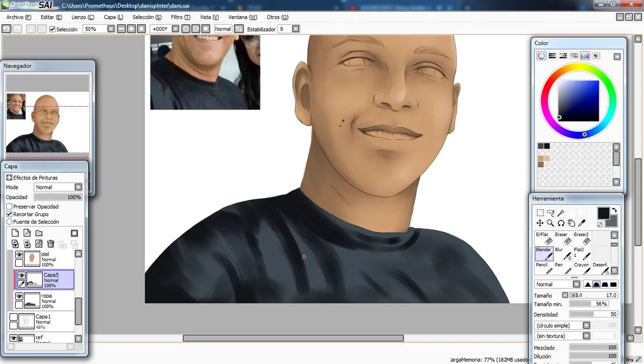The width and height of the screenshot is (644, 364).
Task: Choose the Flat2 brush
Action: click(x=582, y=253)
